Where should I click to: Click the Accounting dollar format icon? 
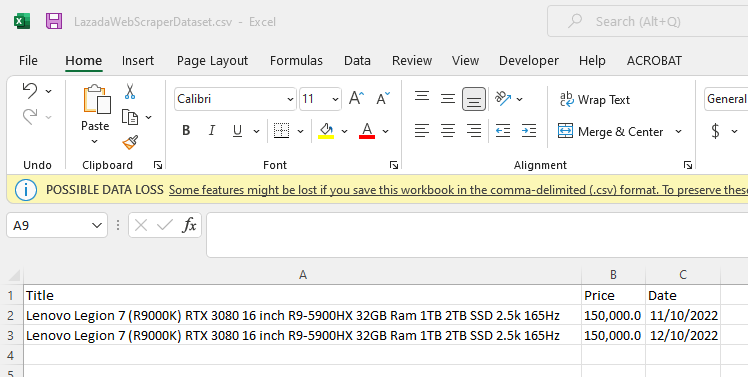coord(716,131)
